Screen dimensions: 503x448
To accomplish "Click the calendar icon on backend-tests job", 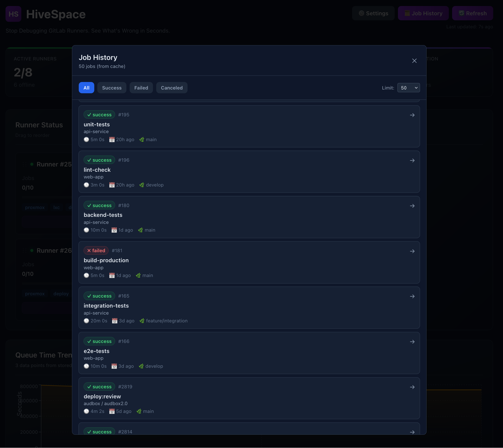I will (x=114, y=230).
